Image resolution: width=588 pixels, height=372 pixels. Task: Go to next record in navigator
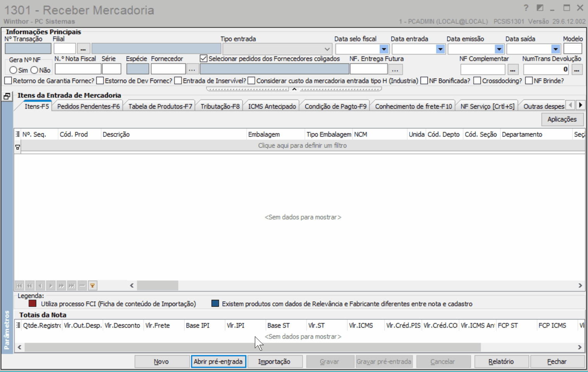[51, 286]
